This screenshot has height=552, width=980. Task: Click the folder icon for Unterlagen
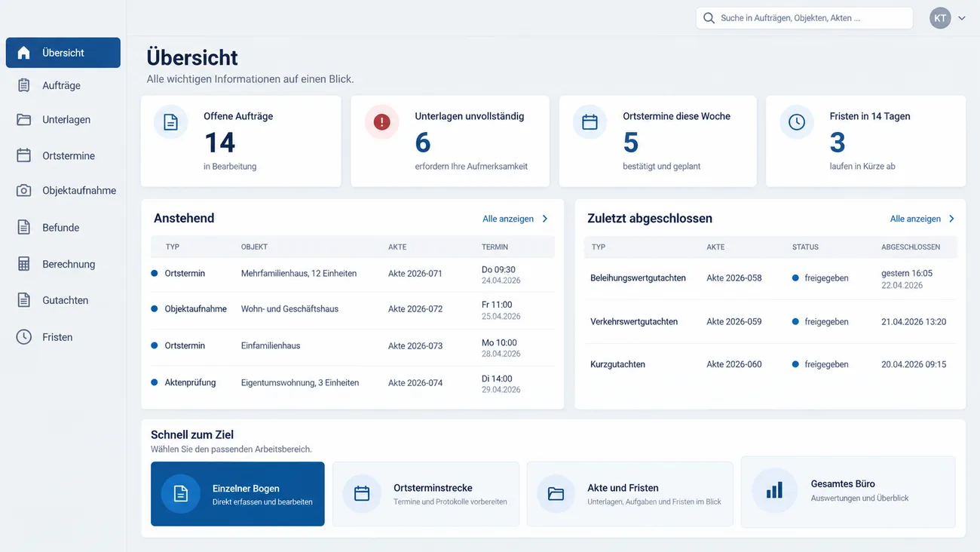tap(24, 119)
